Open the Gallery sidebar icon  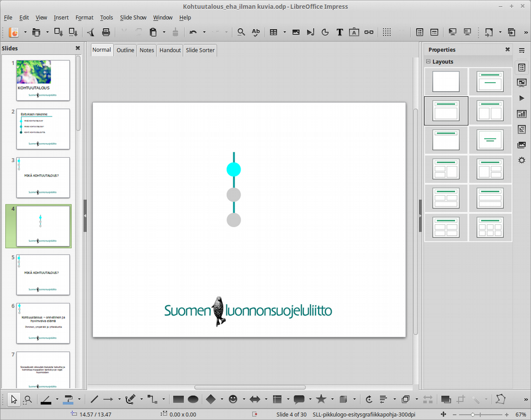(522, 145)
